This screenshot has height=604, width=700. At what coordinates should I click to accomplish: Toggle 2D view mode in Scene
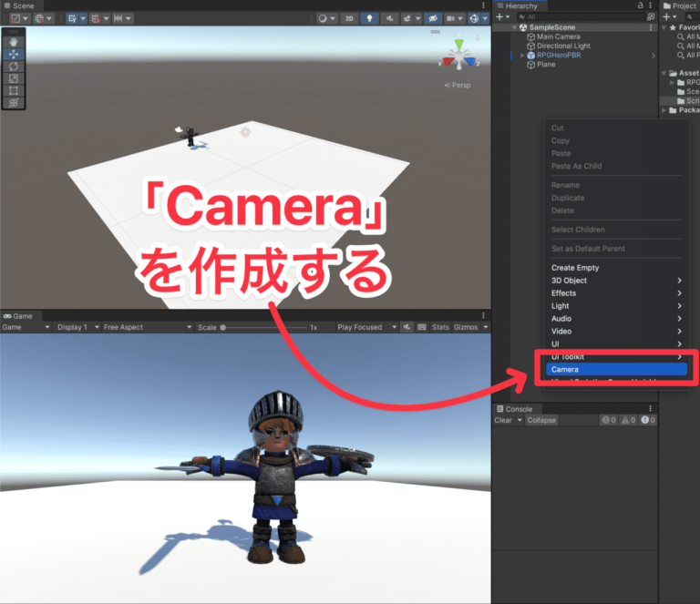pyautogui.click(x=349, y=18)
